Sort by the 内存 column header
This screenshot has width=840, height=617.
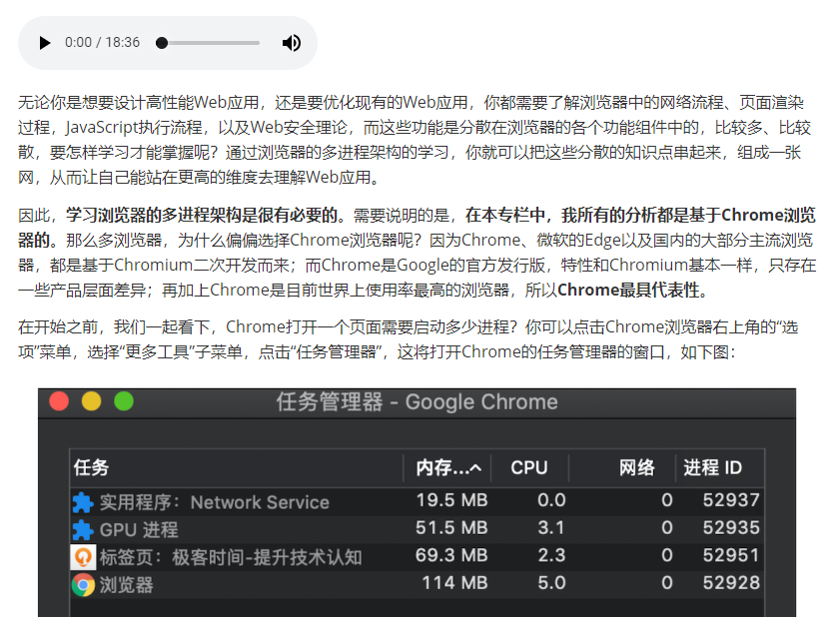447,467
